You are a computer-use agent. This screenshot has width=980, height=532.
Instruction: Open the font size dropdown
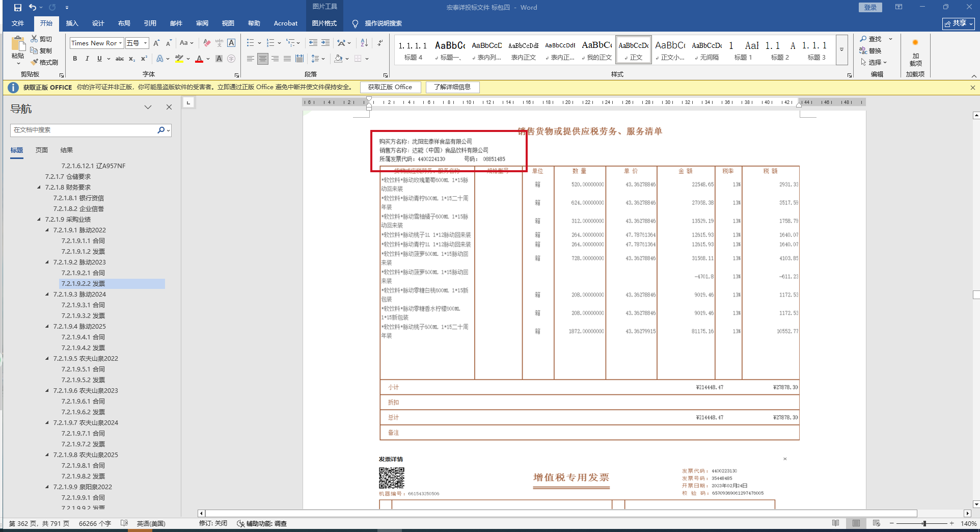click(145, 43)
